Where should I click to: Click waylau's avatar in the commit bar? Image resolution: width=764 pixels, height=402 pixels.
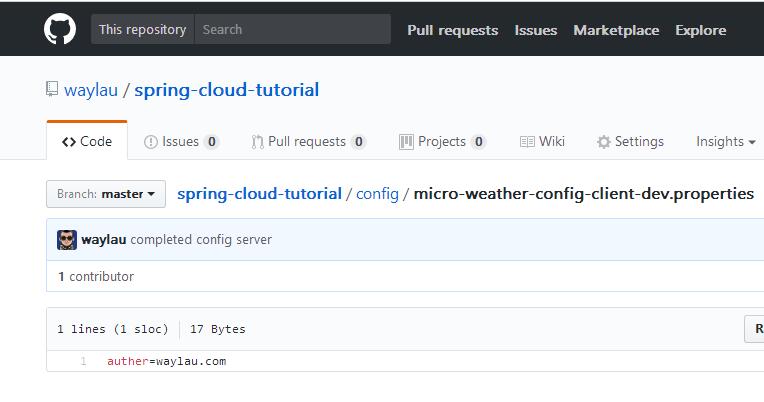67,240
